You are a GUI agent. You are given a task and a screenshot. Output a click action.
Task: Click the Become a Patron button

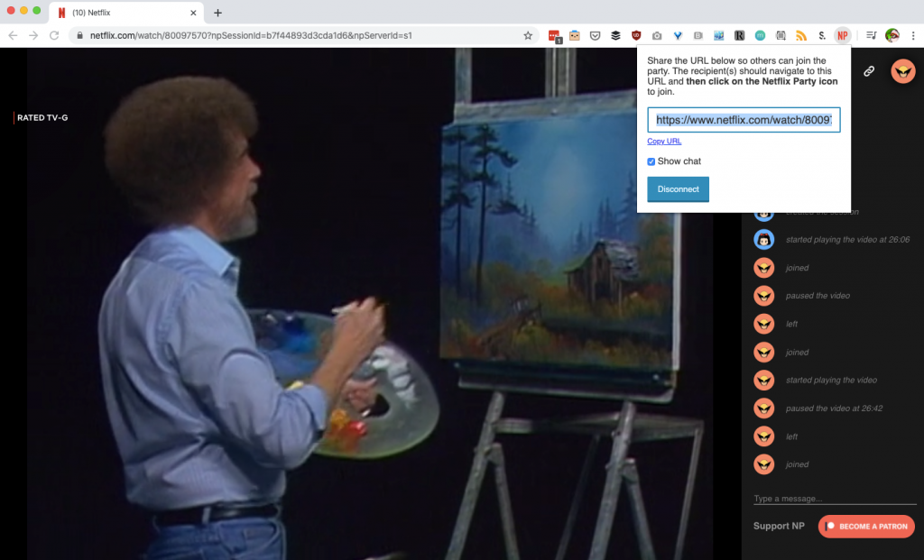pyautogui.click(x=866, y=527)
